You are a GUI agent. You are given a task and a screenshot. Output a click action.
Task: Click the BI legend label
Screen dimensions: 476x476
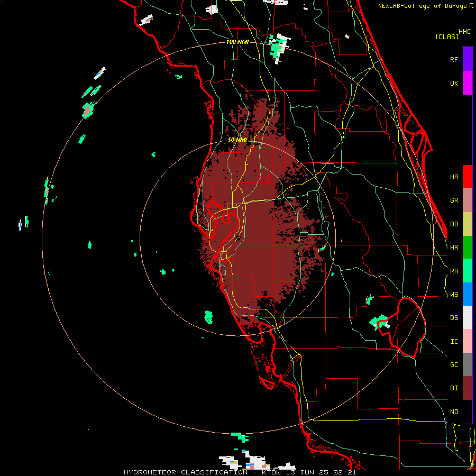tap(454, 388)
